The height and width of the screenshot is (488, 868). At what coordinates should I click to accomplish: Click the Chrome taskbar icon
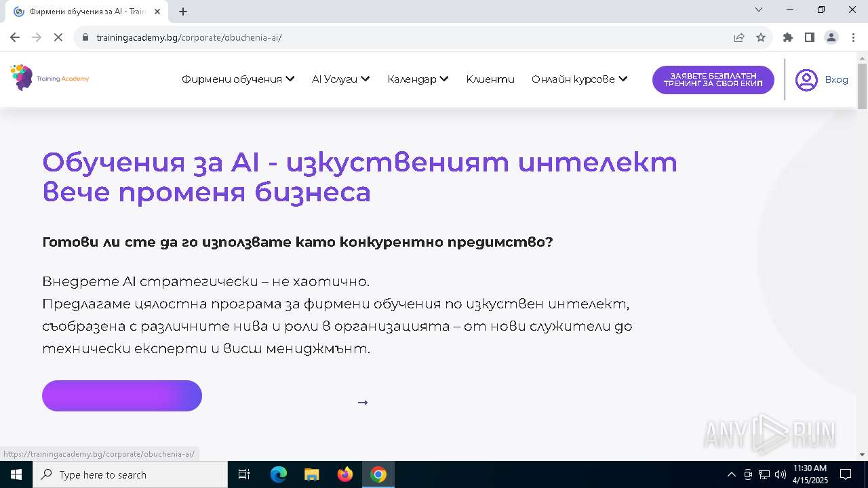coord(378,474)
